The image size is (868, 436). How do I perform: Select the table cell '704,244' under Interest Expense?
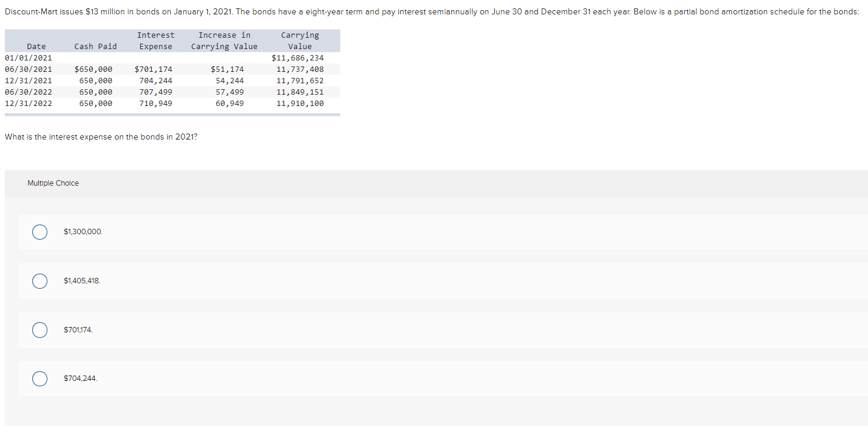156,81
